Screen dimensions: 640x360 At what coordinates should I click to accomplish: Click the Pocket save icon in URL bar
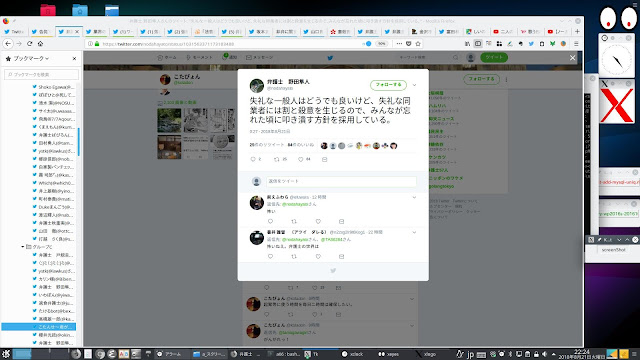pyautogui.click(x=408, y=44)
